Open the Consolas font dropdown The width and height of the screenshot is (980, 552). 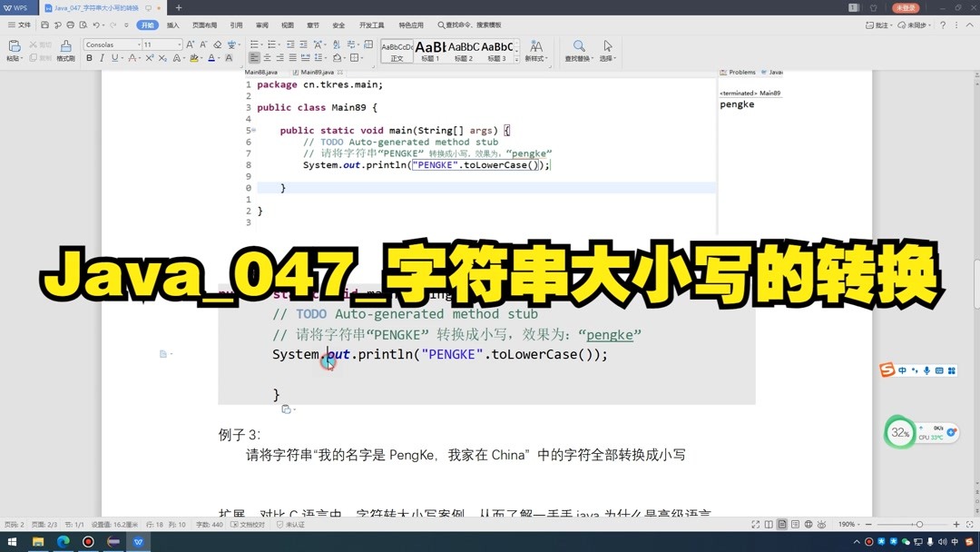(137, 44)
